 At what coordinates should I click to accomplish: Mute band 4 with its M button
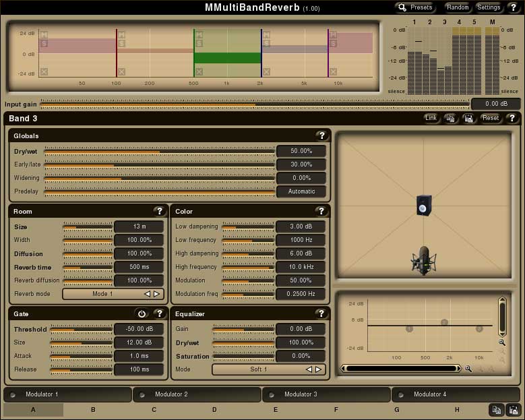point(266,34)
